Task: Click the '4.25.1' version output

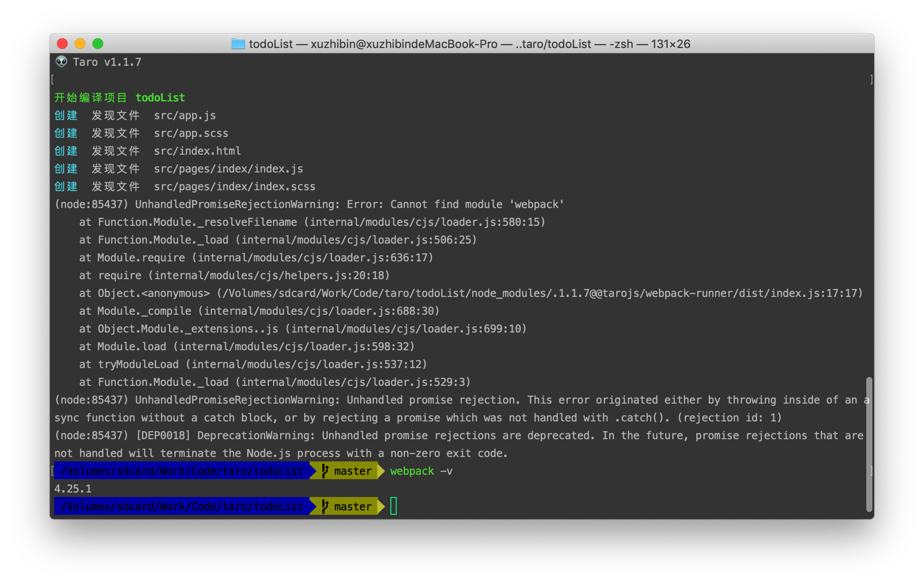Action: point(73,489)
